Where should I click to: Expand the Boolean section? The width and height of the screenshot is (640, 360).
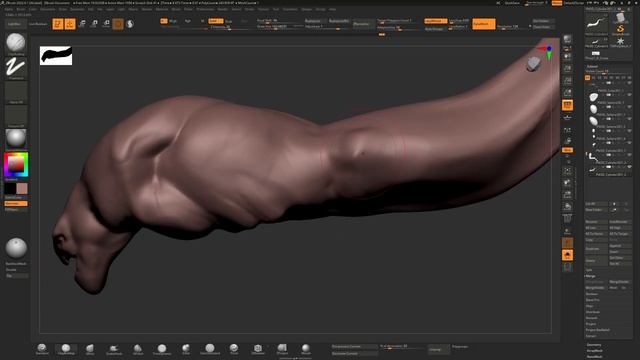(591, 294)
